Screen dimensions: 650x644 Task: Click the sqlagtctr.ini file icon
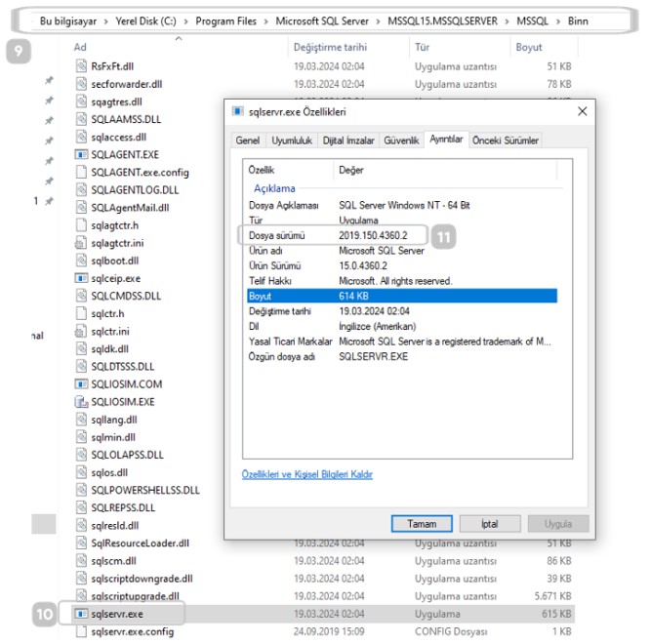click(82, 242)
